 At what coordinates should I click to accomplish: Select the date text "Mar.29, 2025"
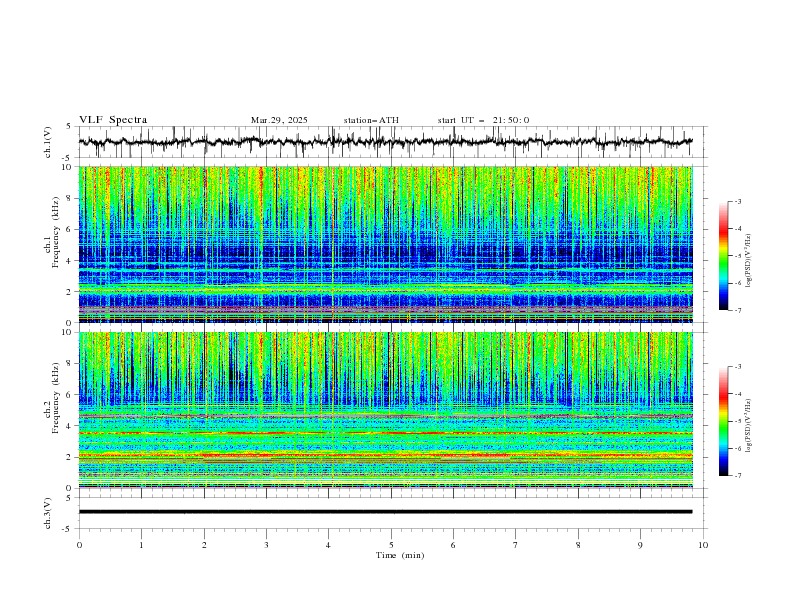pos(279,120)
